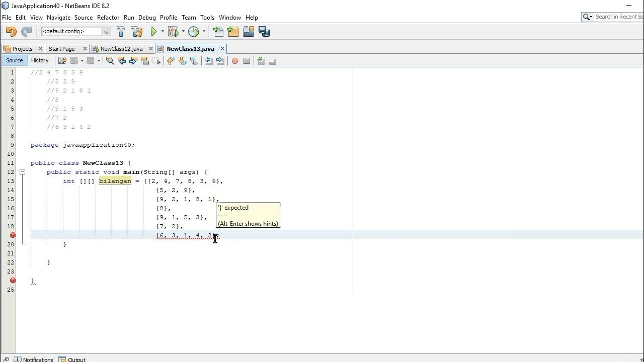Screen dimensions: 644x362
Task: Close the Start Page tab
Action: tap(85, 49)
